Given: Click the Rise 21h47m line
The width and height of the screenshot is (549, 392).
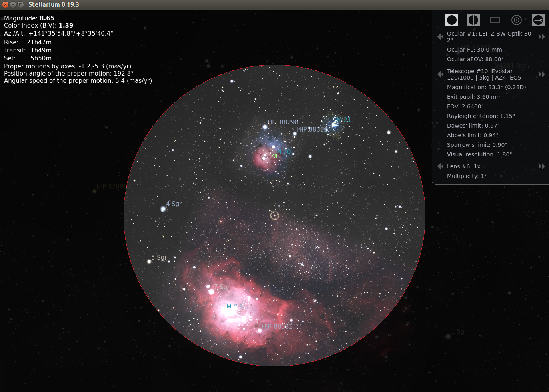Looking at the screenshot, I should pyautogui.click(x=28, y=42).
